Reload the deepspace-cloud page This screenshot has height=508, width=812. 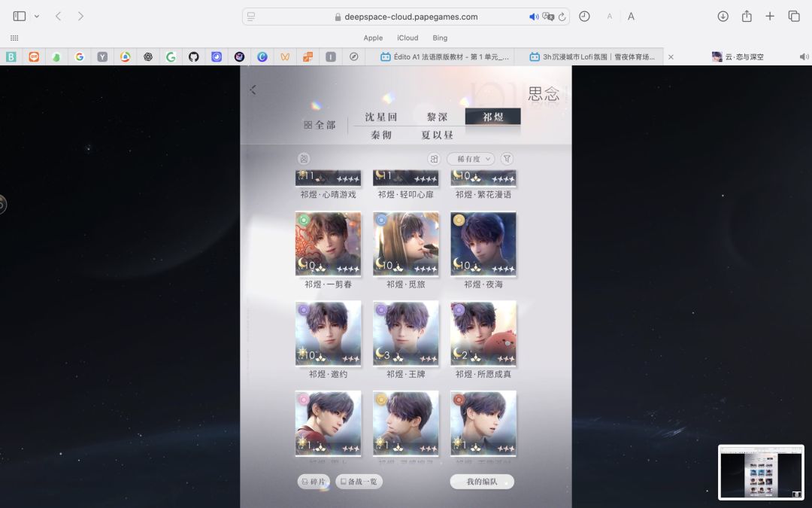coord(562,17)
